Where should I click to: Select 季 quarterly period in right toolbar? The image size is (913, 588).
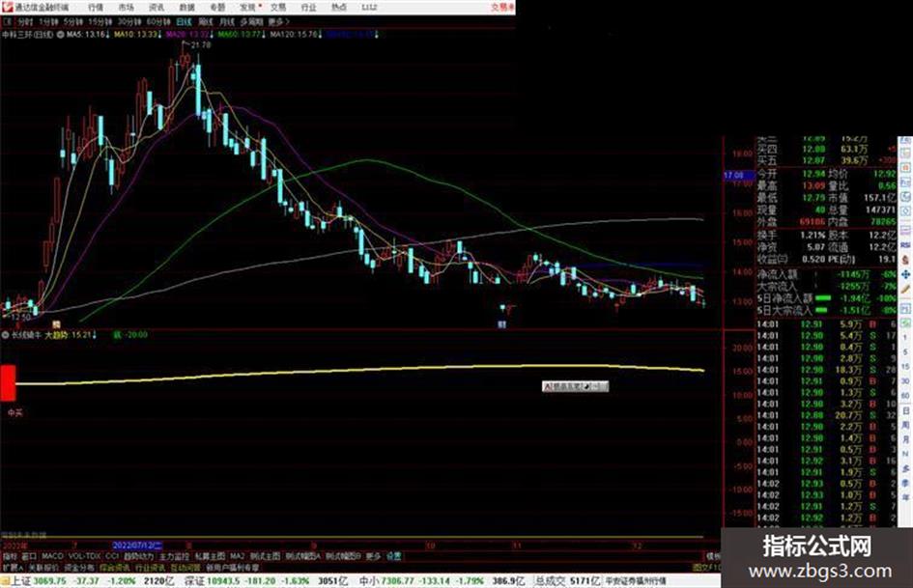[905, 483]
